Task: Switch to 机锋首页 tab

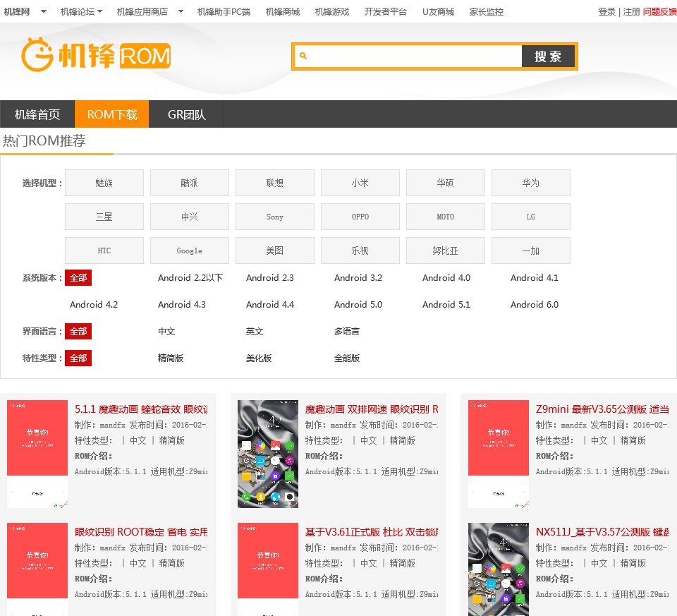Action: coord(37,114)
